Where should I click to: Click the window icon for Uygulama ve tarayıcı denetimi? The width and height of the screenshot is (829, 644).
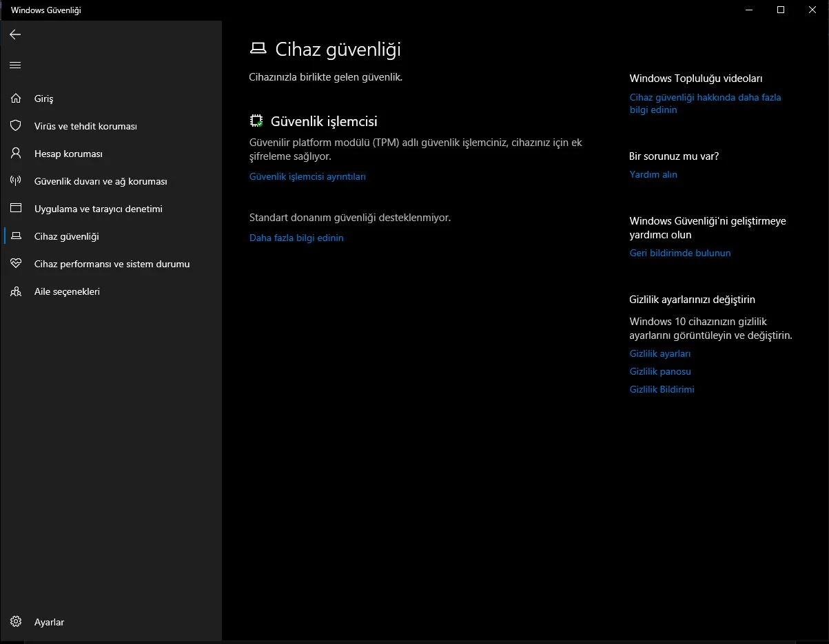16,209
